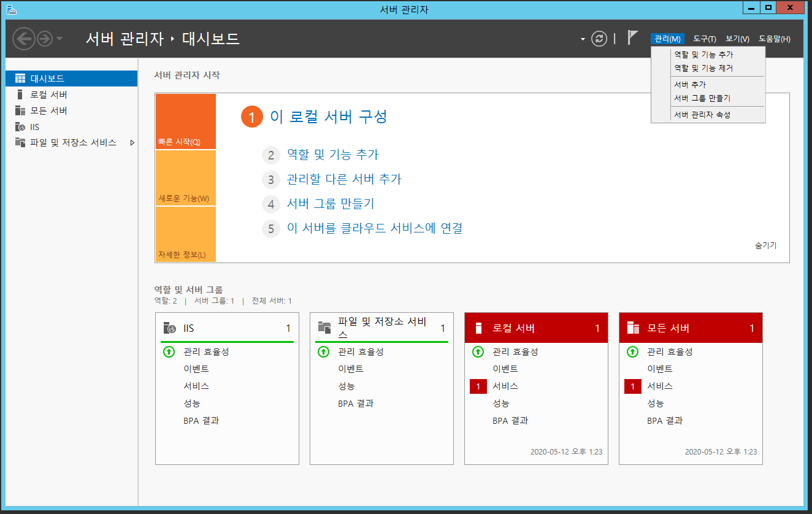This screenshot has width=812, height=514.
Task: Open 성능 in 파일 및 저장소 서비스 tile
Action: [347, 386]
